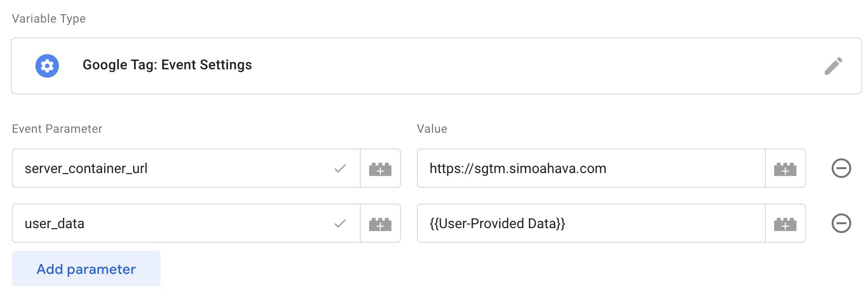Select the Google Tag: Event Settings title

(167, 65)
